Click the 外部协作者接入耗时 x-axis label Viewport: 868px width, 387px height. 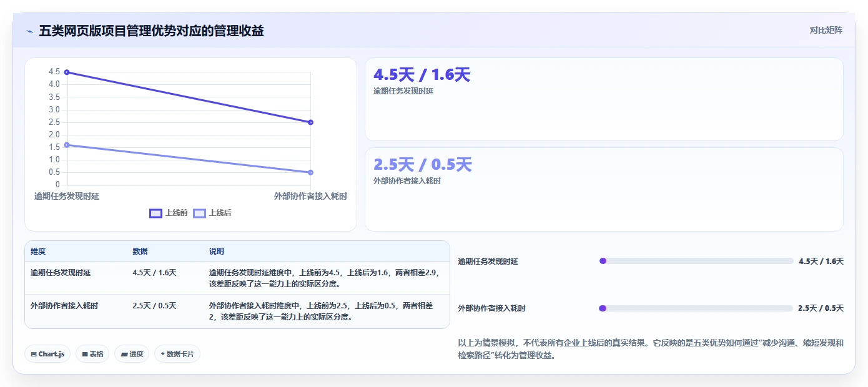tap(310, 196)
